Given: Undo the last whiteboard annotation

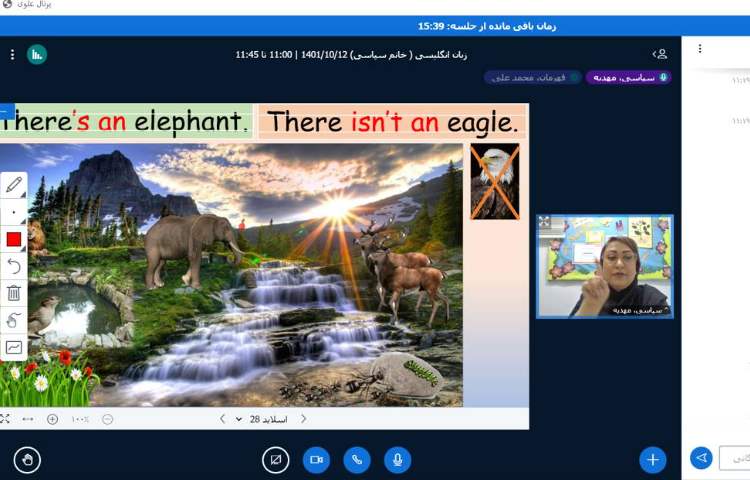Looking at the screenshot, I should pyautogui.click(x=14, y=266).
